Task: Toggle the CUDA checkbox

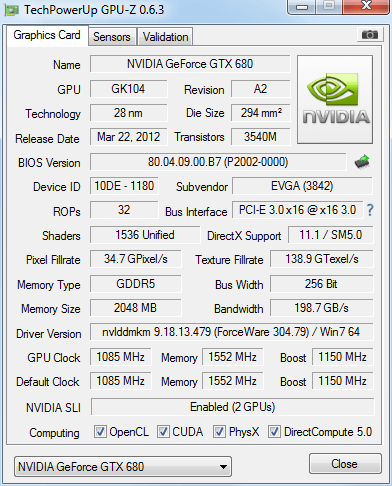Action: pyautogui.click(x=163, y=432)
